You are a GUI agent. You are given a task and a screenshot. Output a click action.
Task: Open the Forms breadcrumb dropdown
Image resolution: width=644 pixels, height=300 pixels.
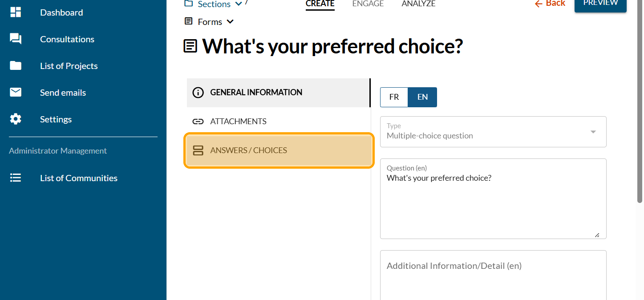pos(230,22)
